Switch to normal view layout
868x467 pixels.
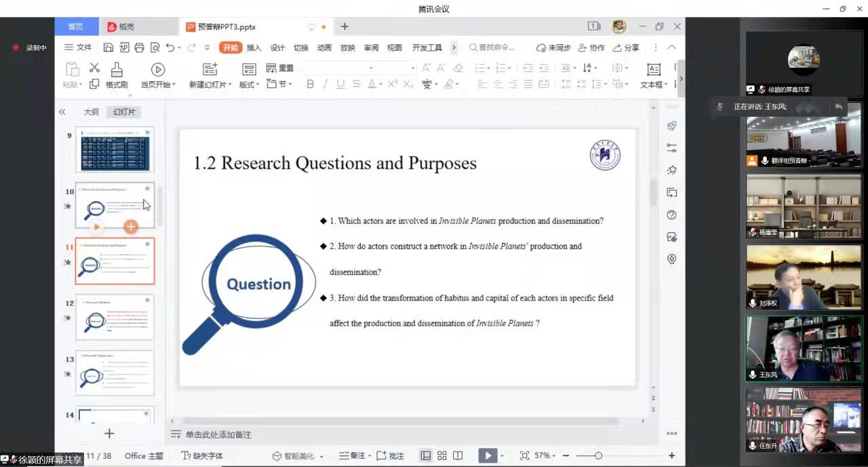coord(426,455)
